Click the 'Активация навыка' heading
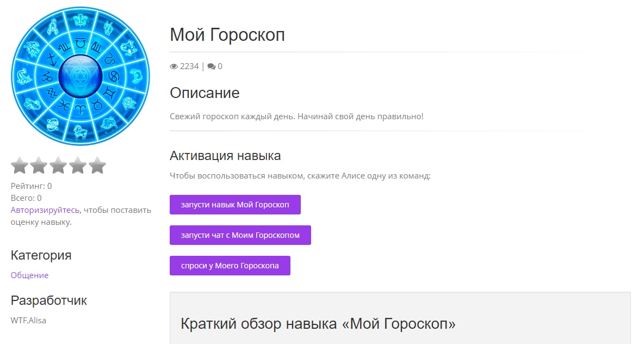 (225, 156)
